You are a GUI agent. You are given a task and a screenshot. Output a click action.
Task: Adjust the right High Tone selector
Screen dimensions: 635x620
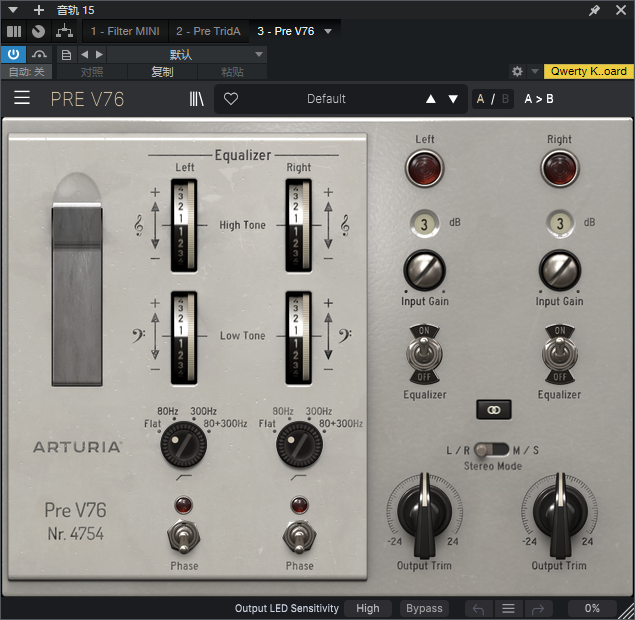pos(299,225)
